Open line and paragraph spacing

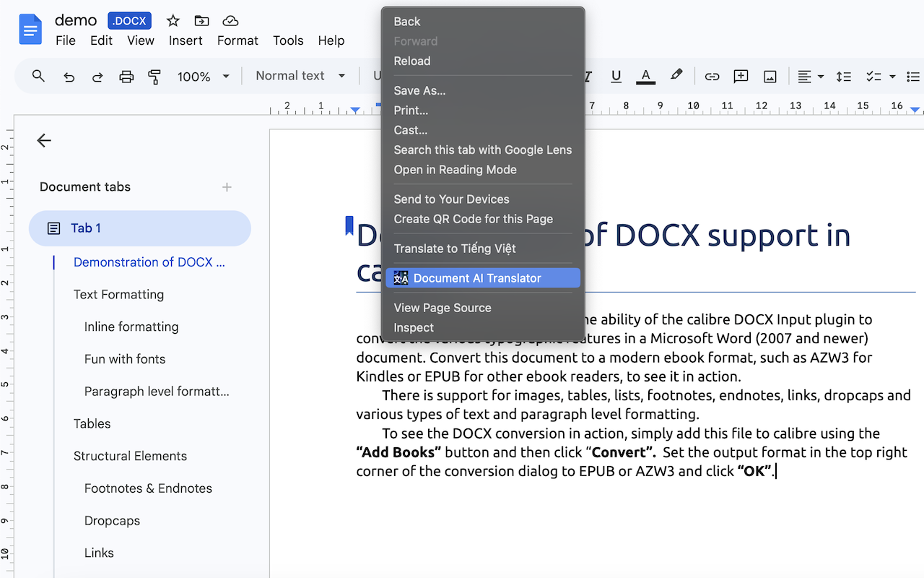pos(843,76)
